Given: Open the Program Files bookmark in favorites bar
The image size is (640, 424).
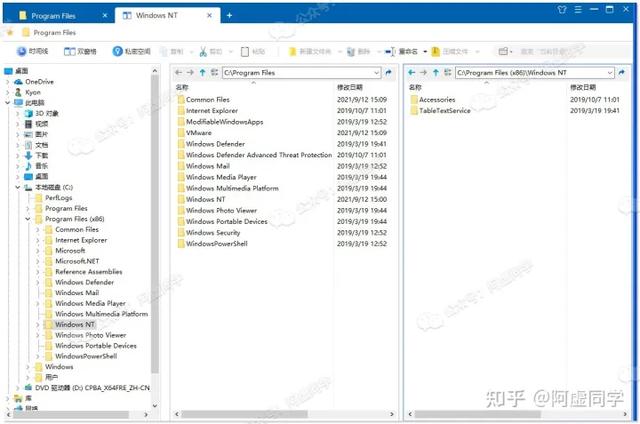Looking at the screenshot, I should pyautogui.click(x=49, y=32).
